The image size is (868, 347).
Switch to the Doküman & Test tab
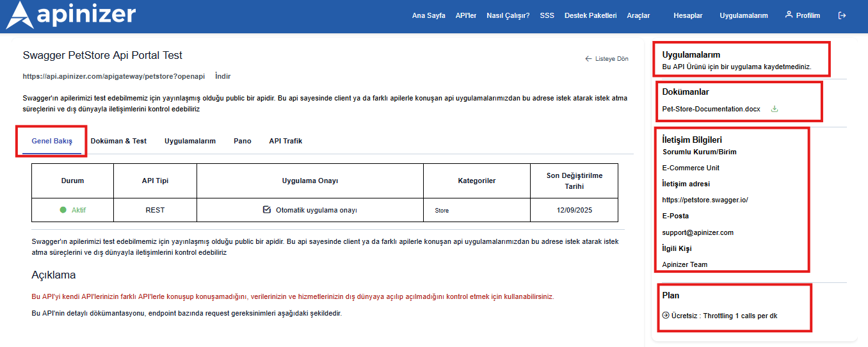tap(118, 141)
